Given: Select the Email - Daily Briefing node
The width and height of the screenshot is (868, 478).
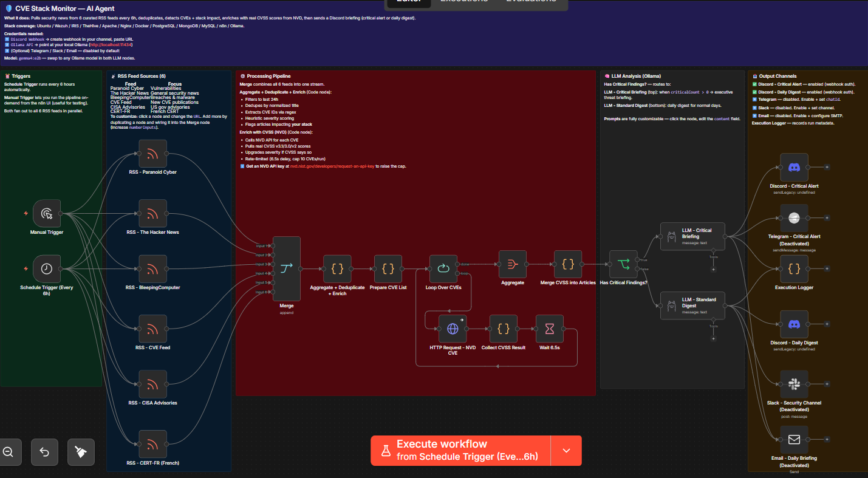Looking at the screenshot, I should pyautogui.click(x=794, y=440).
